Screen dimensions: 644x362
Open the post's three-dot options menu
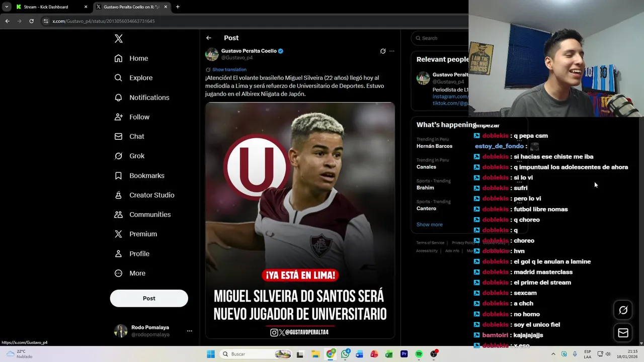tap(392, 51)
